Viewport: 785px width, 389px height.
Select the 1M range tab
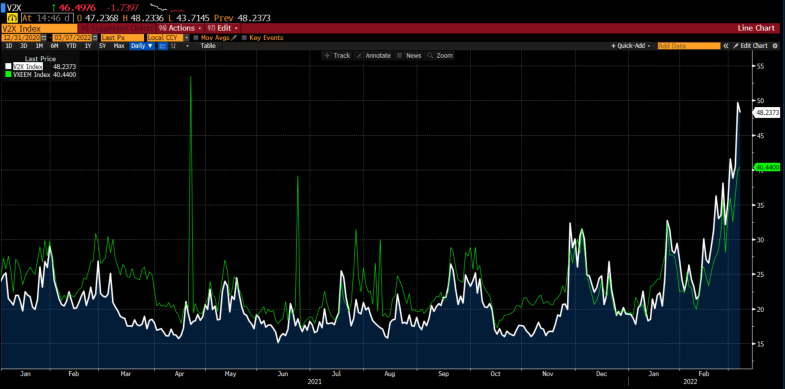39,46
